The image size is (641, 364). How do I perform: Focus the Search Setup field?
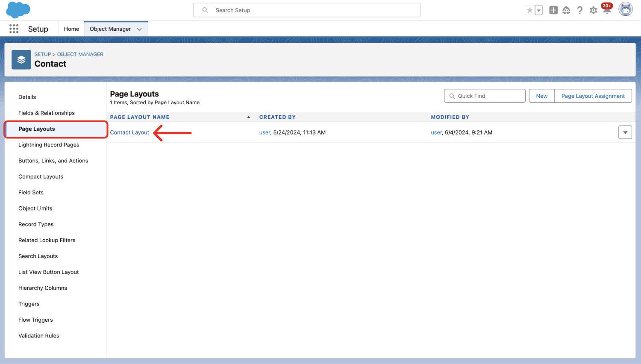(x=307, y=10)
